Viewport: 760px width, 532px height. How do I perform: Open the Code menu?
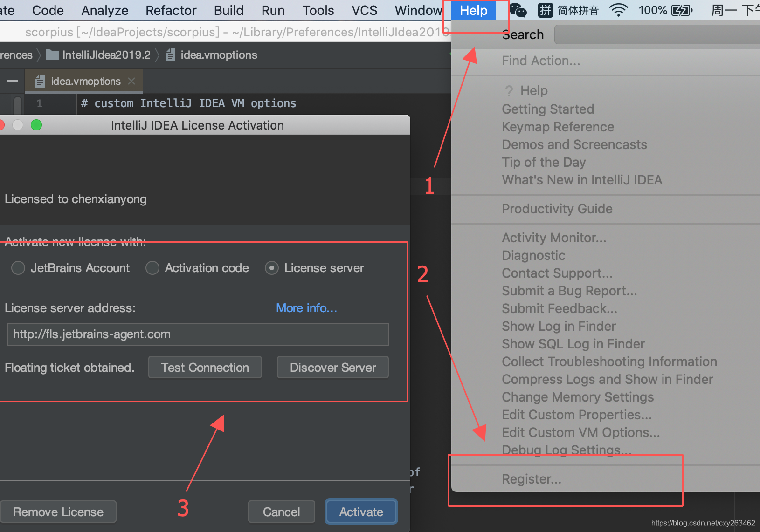(48, 10)
